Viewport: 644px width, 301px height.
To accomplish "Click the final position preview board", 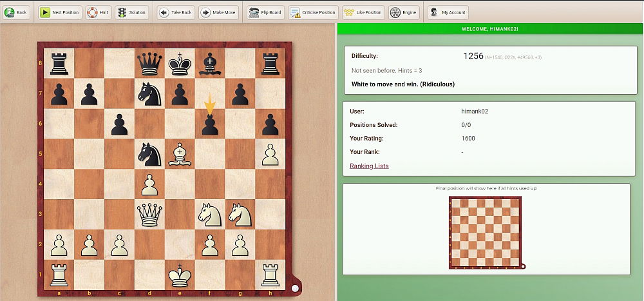I will (486, 232).
